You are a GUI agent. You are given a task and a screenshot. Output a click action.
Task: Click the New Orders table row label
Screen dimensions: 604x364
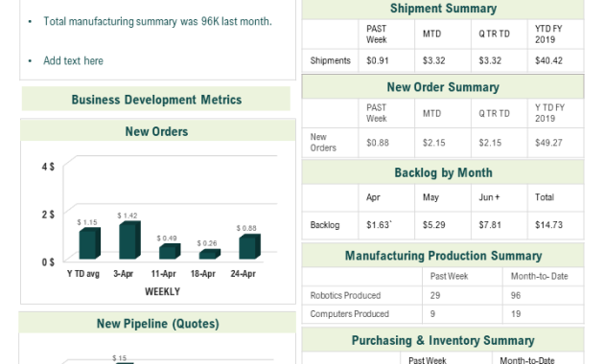pos(323,143)
